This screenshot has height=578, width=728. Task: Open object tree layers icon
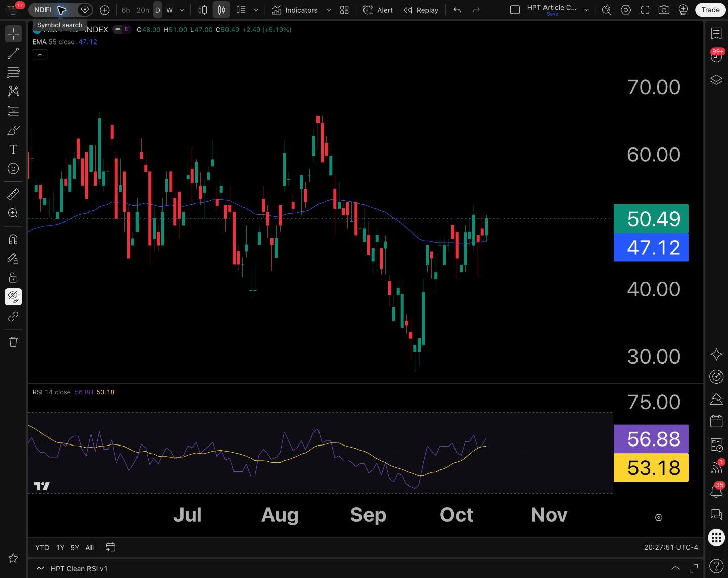[x=716, y=80]
